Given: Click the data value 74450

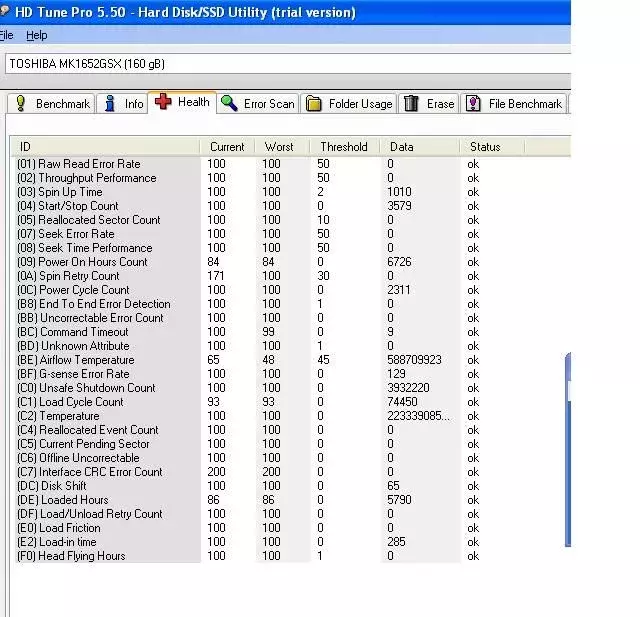Looking at the screenshot, I should [402, 402].
